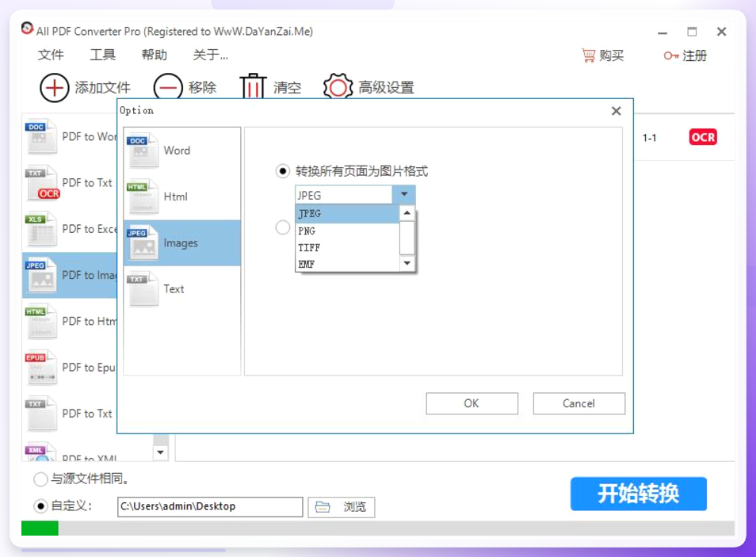Select plain PDF to Txt icon below Epub
This screenshot has height=557, width=756.
[x=41, y=414]
